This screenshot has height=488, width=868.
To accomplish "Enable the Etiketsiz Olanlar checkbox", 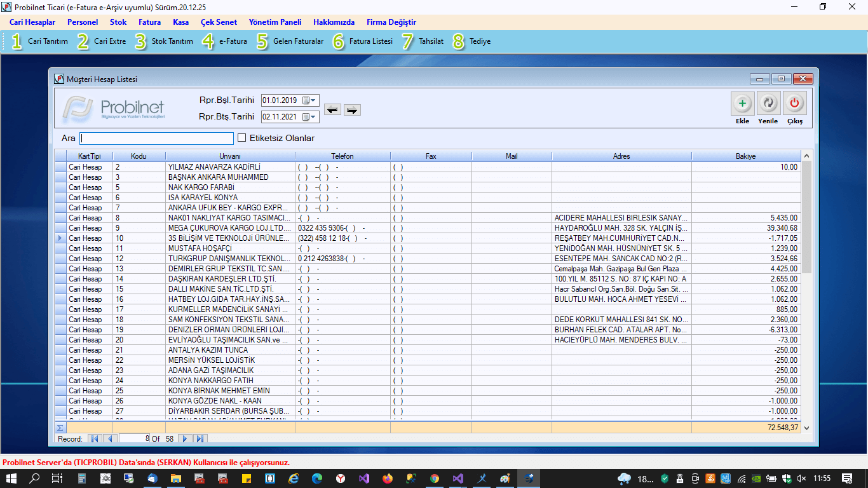I will (241, 138).
